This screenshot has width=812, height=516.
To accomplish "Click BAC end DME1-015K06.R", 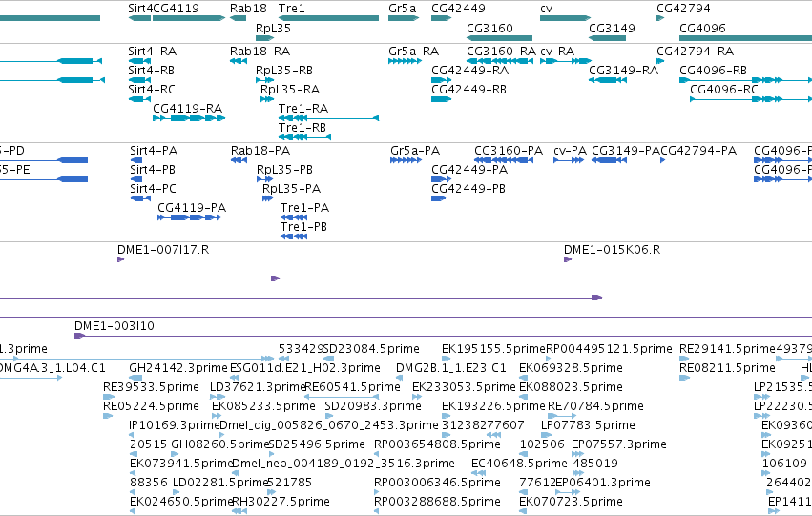I will (568, 259).
